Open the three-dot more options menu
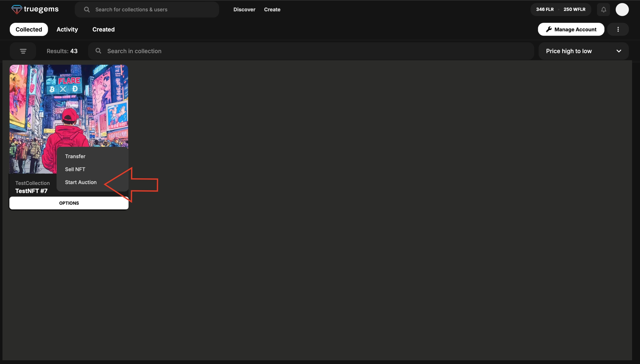This screenshot has width=640, height=364. [618, 29]
